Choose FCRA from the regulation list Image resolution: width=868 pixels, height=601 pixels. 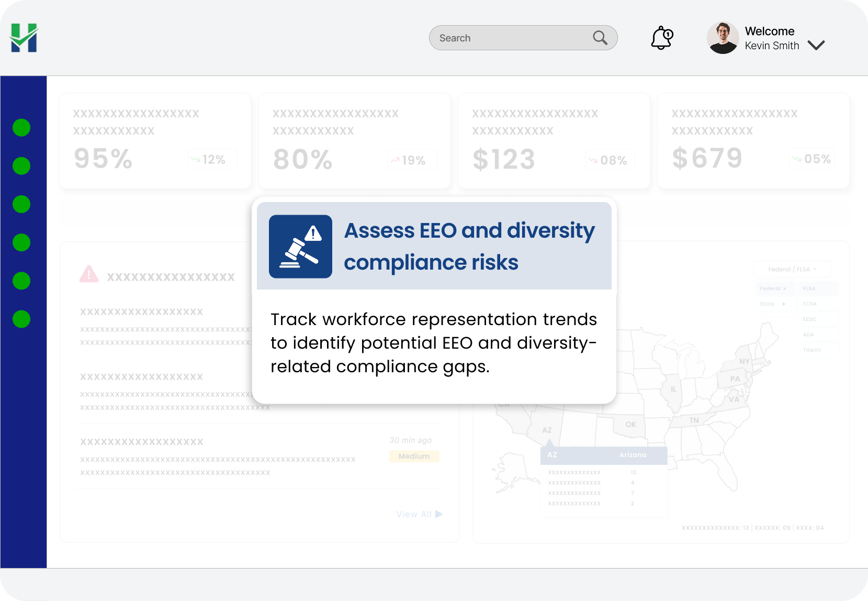coord(809,304)
